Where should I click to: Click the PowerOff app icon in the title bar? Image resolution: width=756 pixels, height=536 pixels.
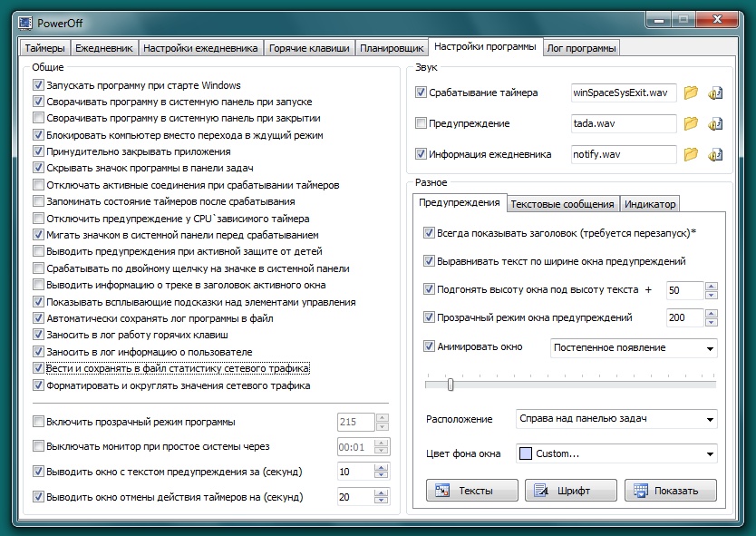pyautogui.click(x=25, y=23)
